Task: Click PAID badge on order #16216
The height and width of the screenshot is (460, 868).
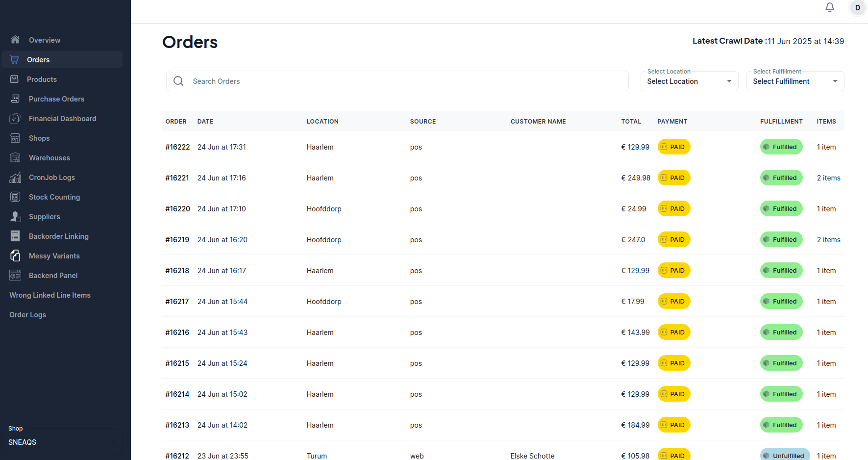Action: pyautogui.click(x=674, y=332)
